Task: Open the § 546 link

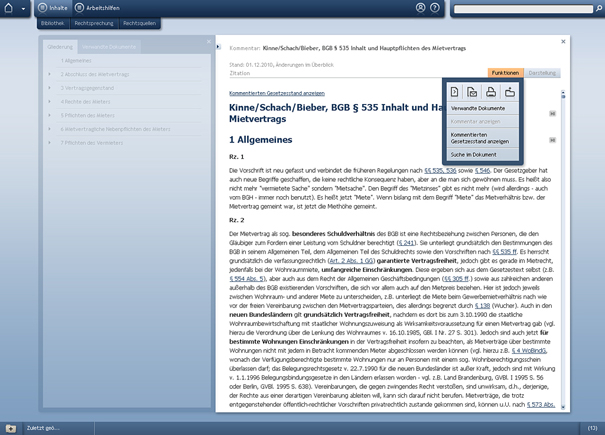Action: [482, 170]
